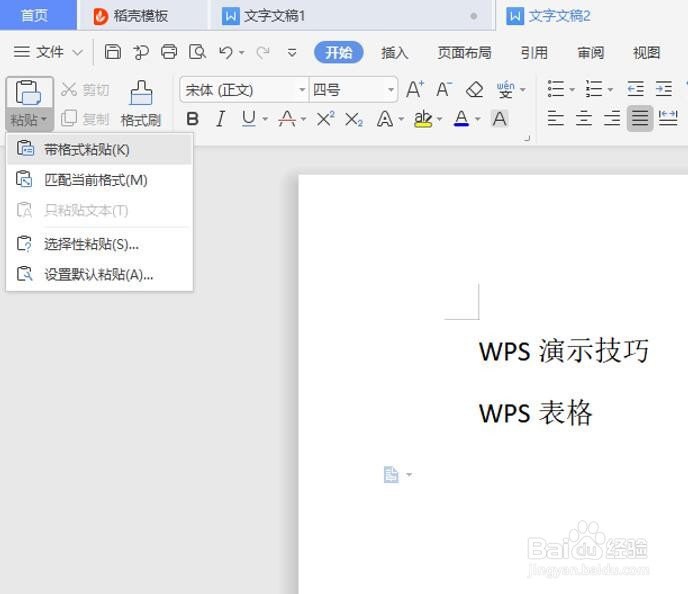Click the Clear Formatting eraser icon
The image size is (688, 594).
click(474, 90)
